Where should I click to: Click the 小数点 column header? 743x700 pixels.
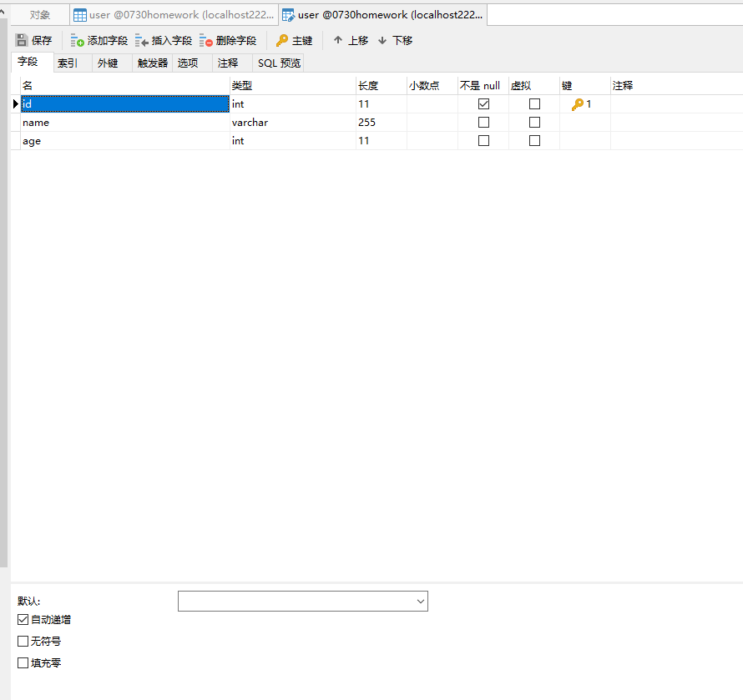[432, 86]
